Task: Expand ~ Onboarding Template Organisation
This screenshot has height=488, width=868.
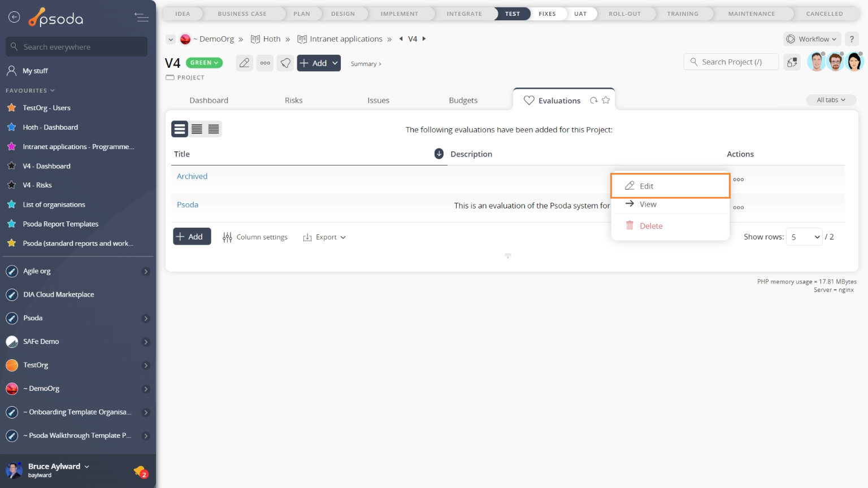Action: [146, 412]
